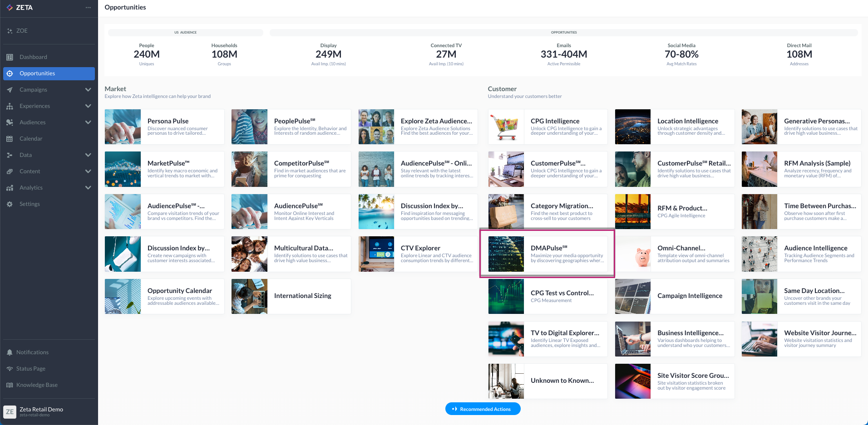Click the Settings gear icon
This screenshot has width=868, height=425.
(x=10, y=204)
